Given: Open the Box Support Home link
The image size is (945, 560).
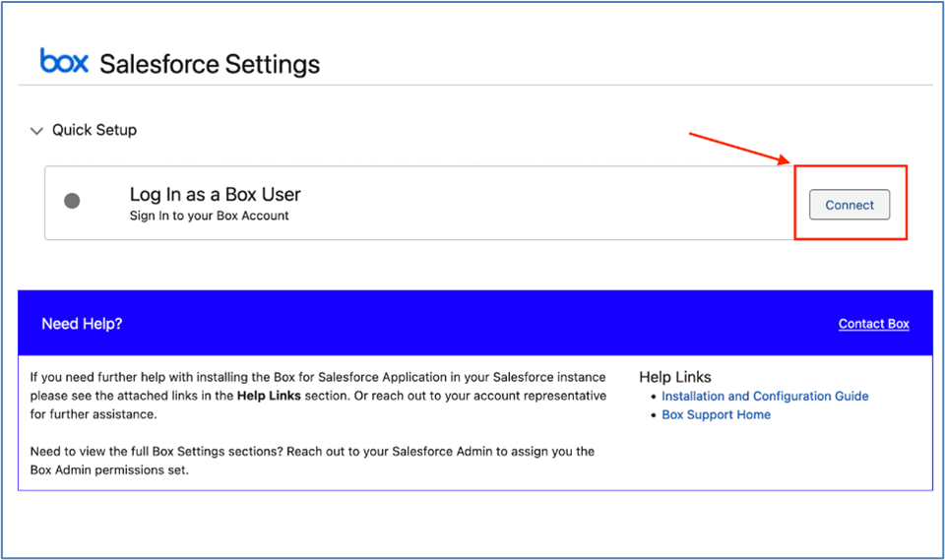Looking at the screenshot, I should [716, 414].
